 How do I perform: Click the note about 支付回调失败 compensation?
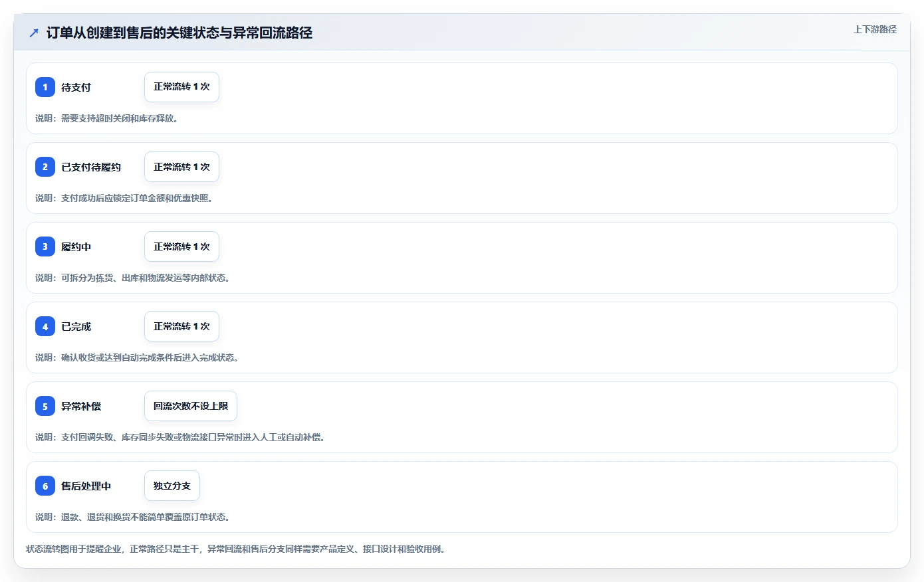[x=180, y=437]
